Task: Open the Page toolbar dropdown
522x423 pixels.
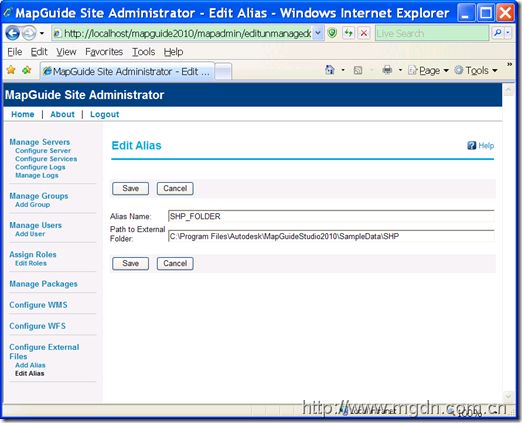Action: point(429,70)
